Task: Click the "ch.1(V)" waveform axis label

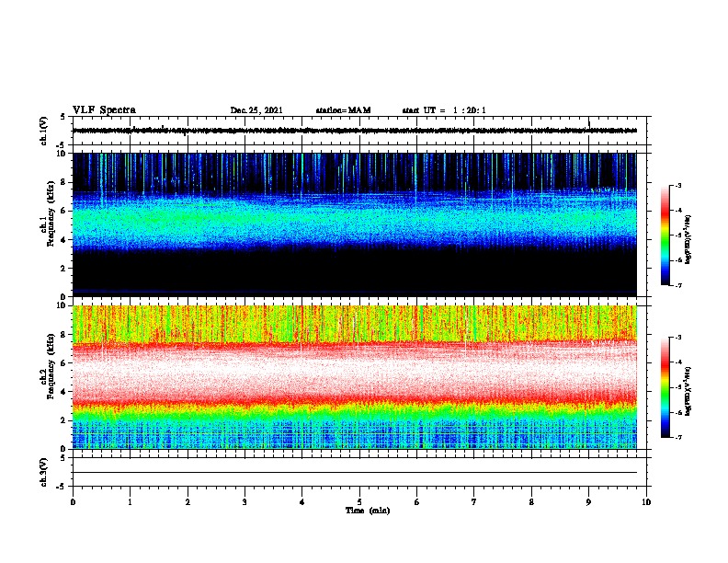Action: pyautogui.click(x=44, y=131)
